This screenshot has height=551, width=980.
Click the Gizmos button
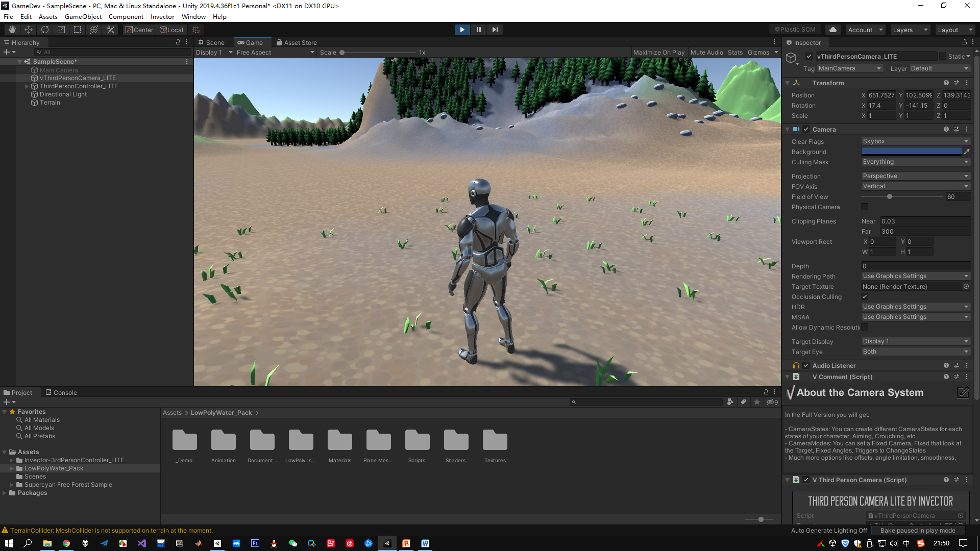point(758,52)
